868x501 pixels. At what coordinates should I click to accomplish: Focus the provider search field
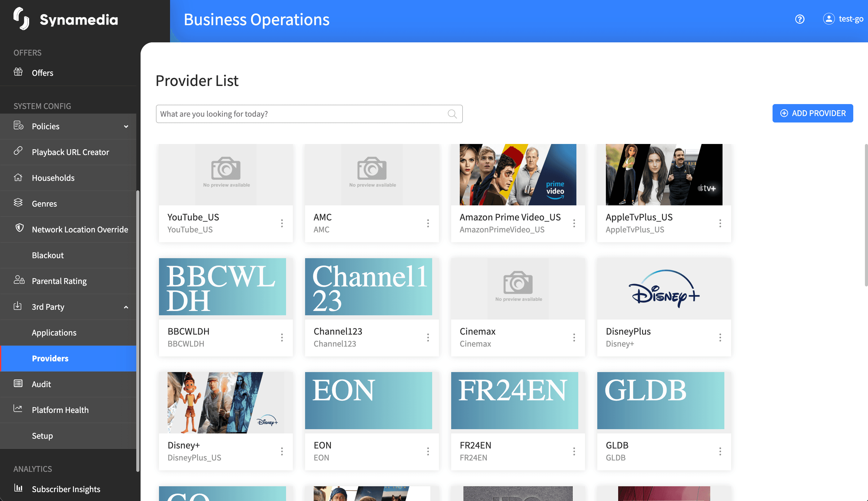309,114
